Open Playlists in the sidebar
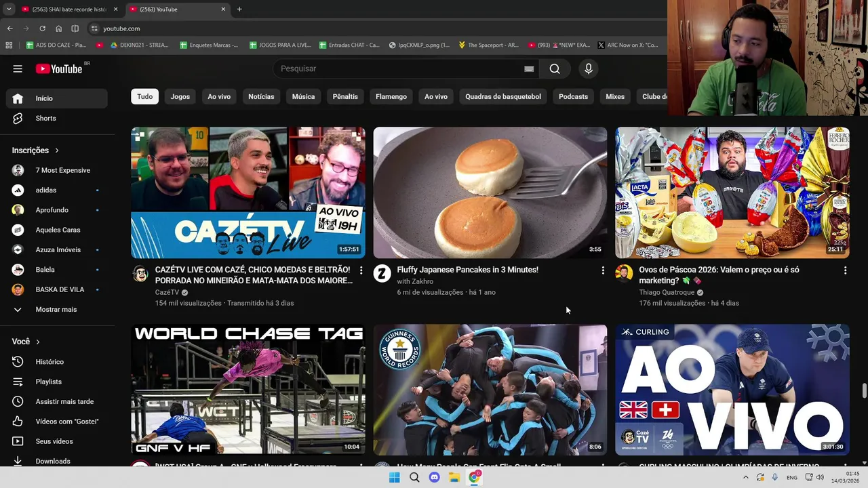Image resolution: width=868 pixels, height=488 pixels. 57,382
